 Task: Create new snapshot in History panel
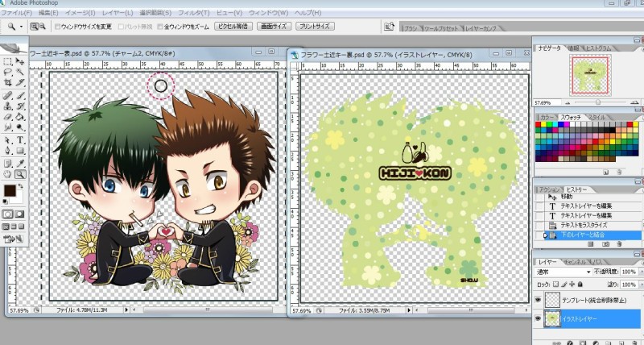[605, 244]
